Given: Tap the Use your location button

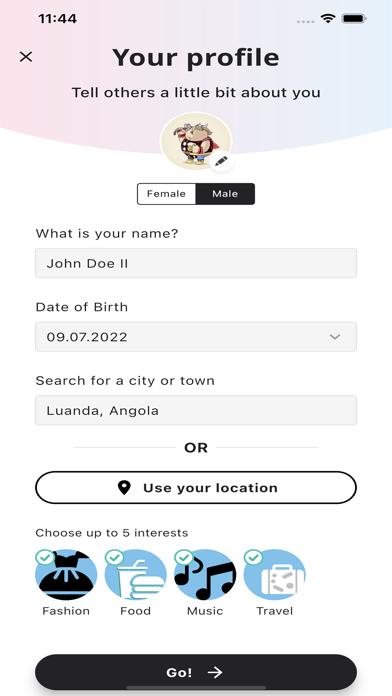Looking at the screenshot, I should tap(196, 488).
